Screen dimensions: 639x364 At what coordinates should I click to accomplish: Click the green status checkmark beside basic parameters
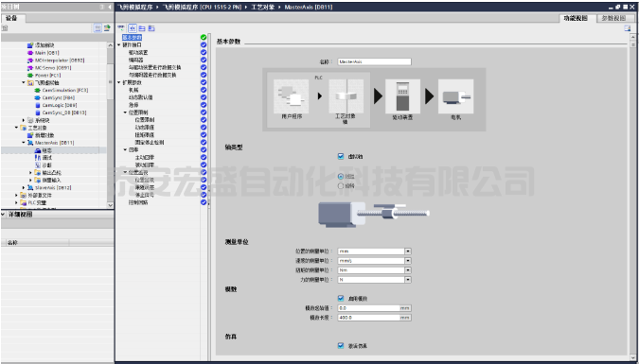(204, 38)
